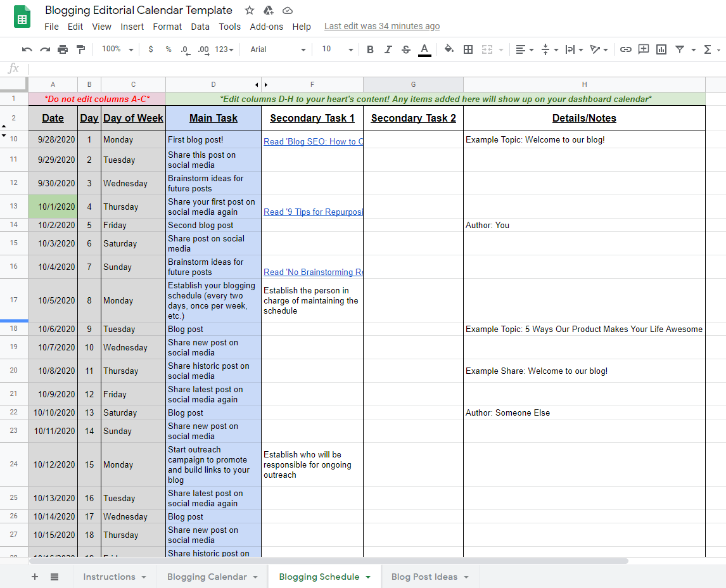Create a filter with the funnel icon

[x=678, y=49]
